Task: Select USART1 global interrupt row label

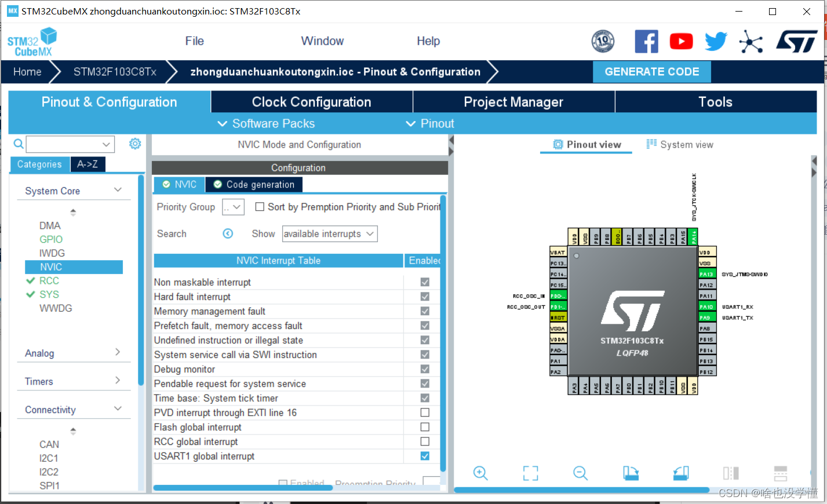Action: [204, 456]
